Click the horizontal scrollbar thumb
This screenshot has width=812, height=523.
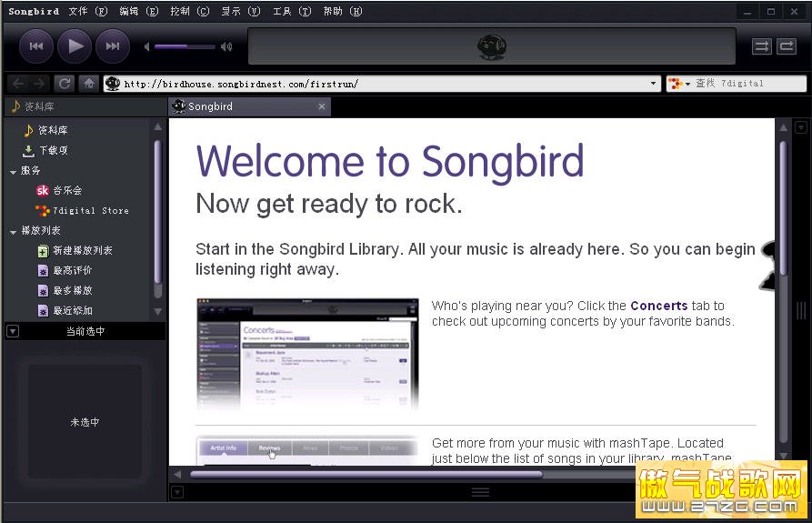(366, 474)
